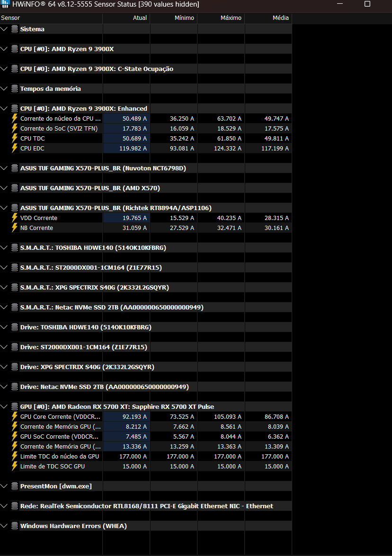This screenshot has width=392, height=556.
Task: Click the chip icon of the C-State Ocupação group
Action: (x=15, y=69)
